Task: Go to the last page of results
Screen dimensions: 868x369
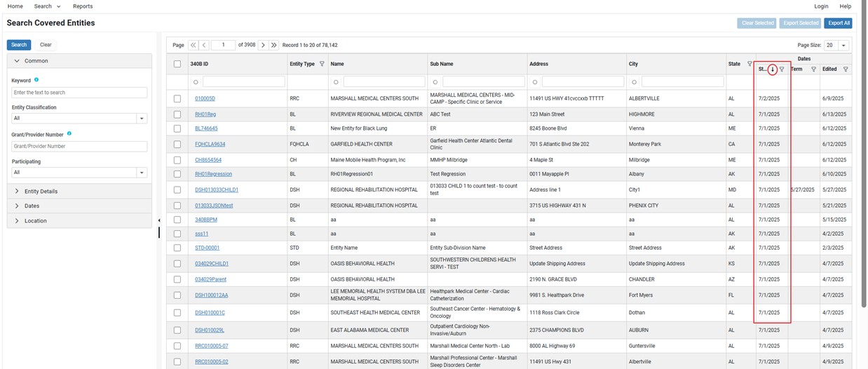Action: (274, 45)
